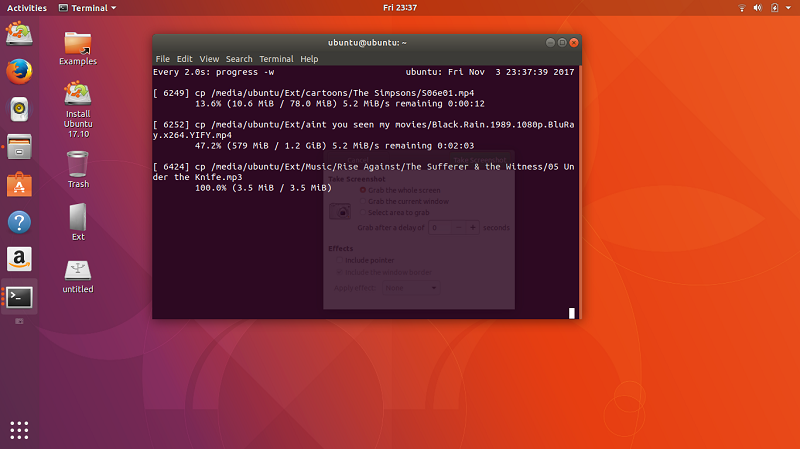Viewport: 800px width, 449px height.
Task: Click the Activities button
Action: point(27,7)
